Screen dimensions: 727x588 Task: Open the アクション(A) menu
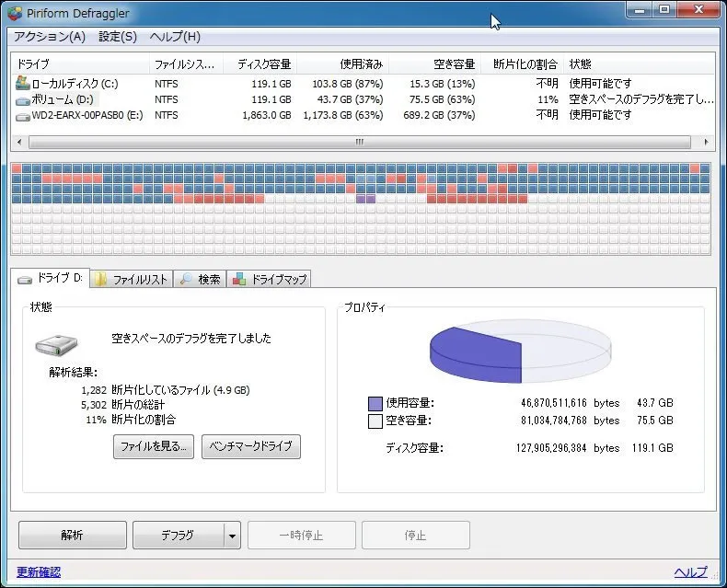49,37
